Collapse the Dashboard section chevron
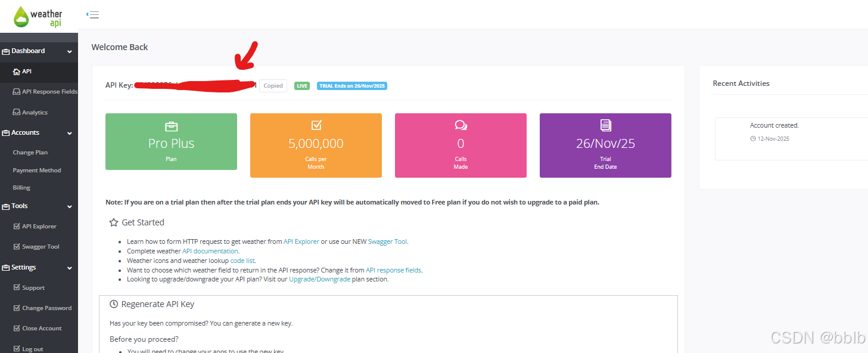Viewport: 868px width, 353px height. [70, 52]
